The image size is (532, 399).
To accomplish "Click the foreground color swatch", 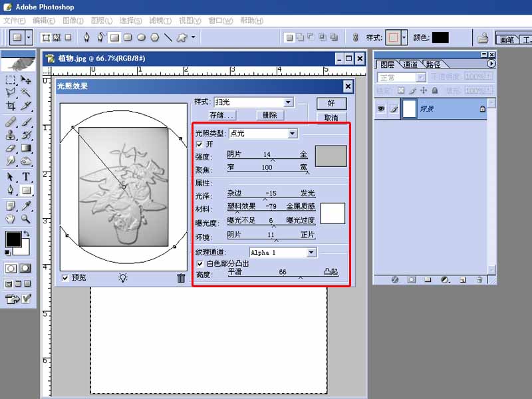I will (13, 238).
